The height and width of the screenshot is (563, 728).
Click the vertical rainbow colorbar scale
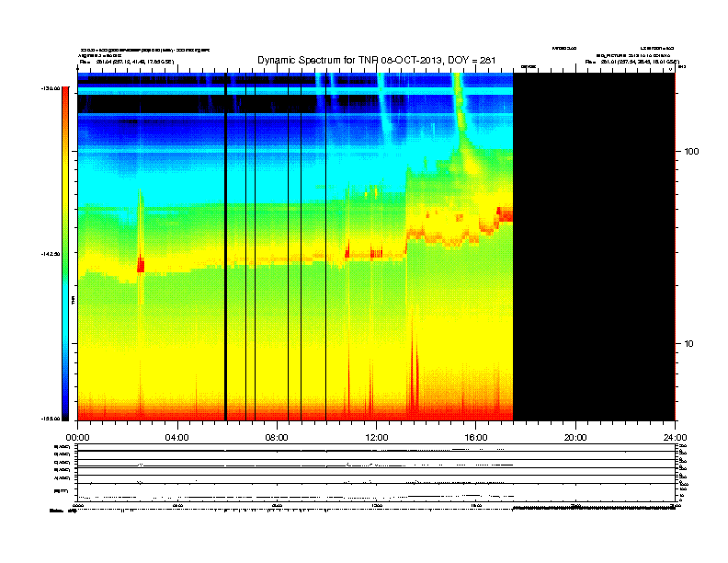coord(65,254)
